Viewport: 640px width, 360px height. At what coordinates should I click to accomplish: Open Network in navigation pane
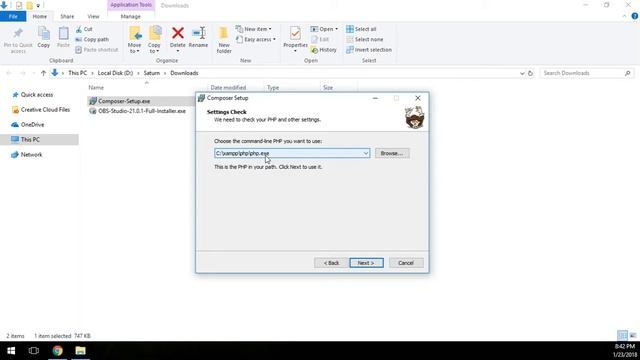point(31,155)
